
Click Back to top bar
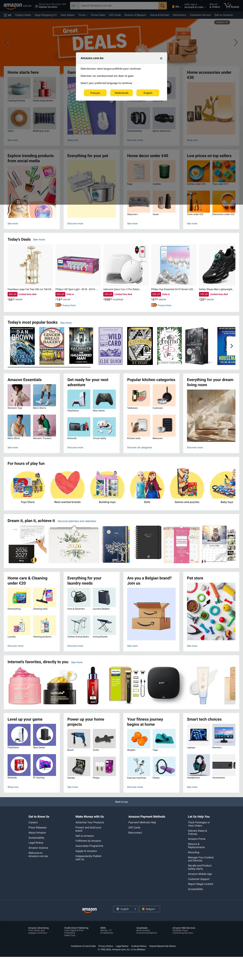tap(121, 802)
